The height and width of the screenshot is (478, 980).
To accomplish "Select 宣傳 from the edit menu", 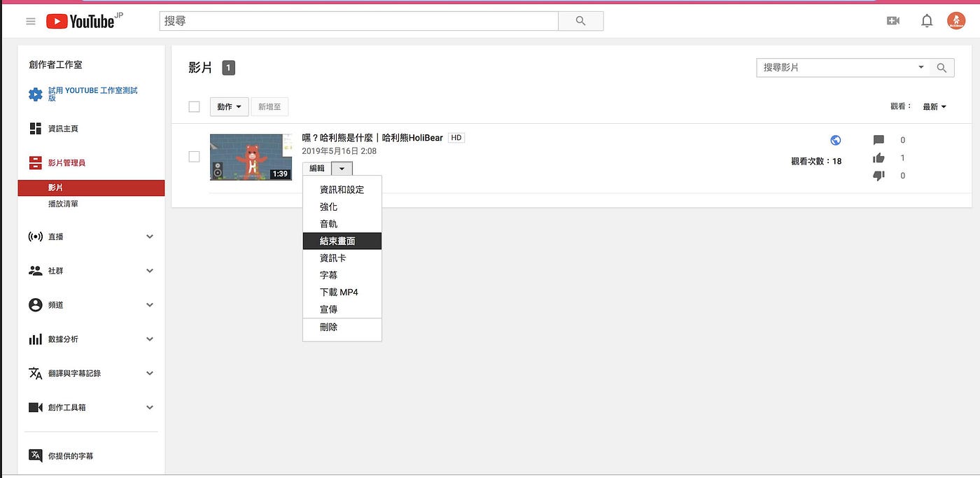I will coord(342,309).
